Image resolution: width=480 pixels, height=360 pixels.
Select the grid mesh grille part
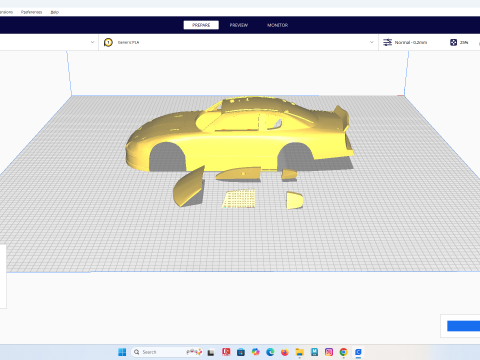(x=239, y=199)
